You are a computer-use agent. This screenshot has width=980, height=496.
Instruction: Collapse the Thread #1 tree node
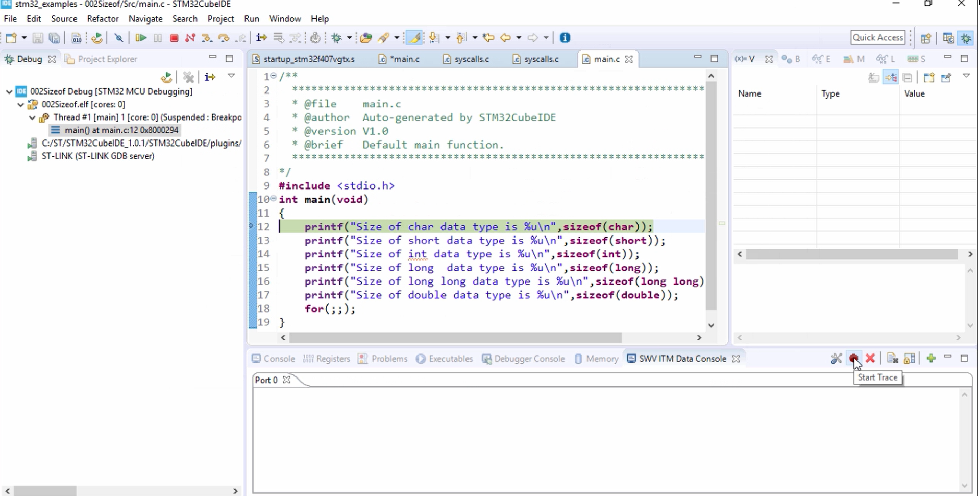point(32,117)
